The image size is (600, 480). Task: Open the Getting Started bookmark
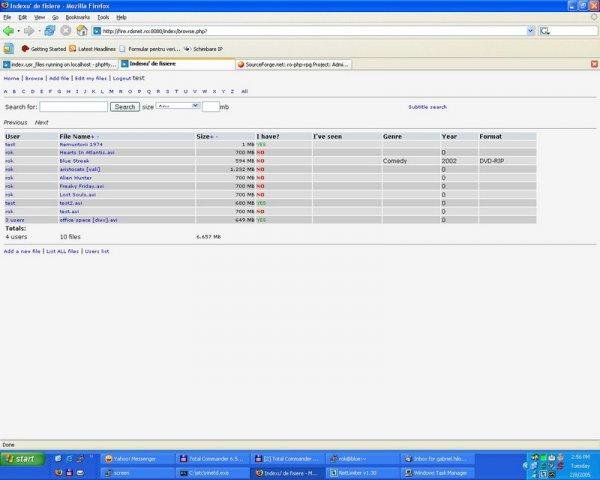44,49
